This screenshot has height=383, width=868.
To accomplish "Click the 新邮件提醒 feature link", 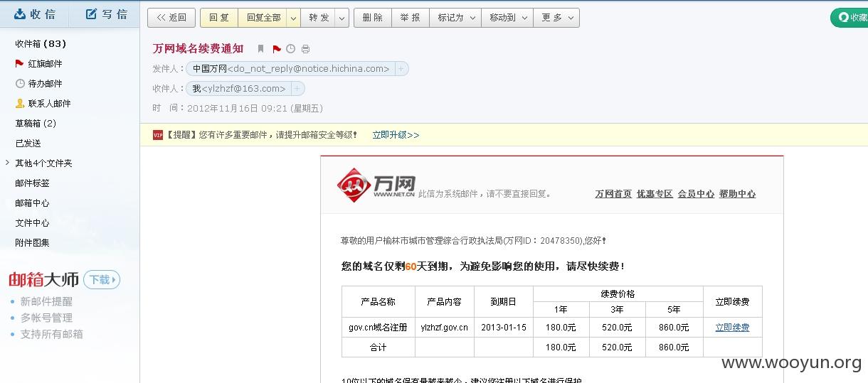I will 46,301.
